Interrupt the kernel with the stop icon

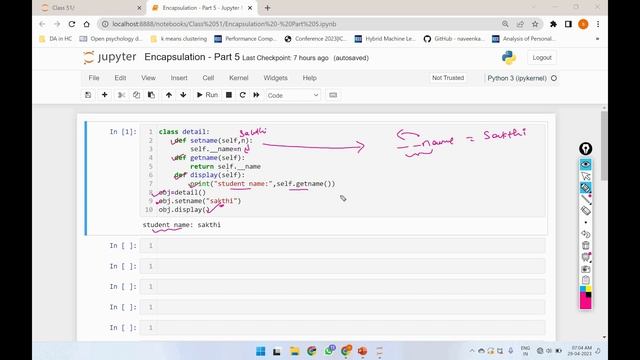pos(229,95)
